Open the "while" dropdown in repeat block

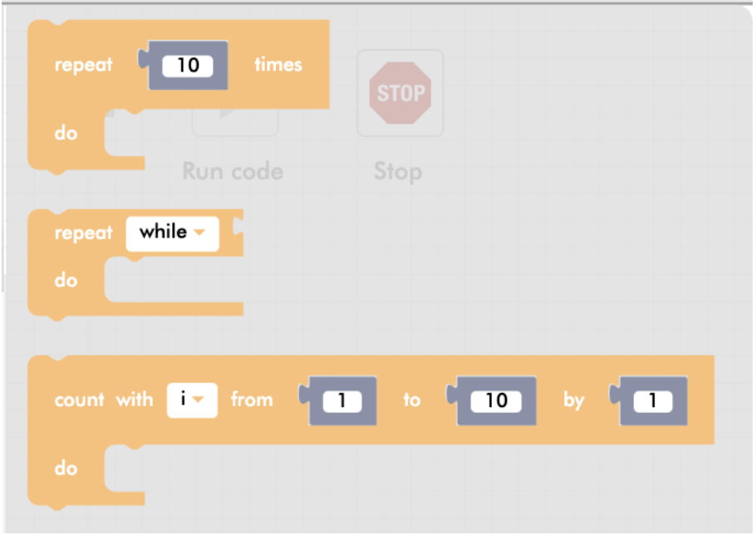click(x=172, y=233)
